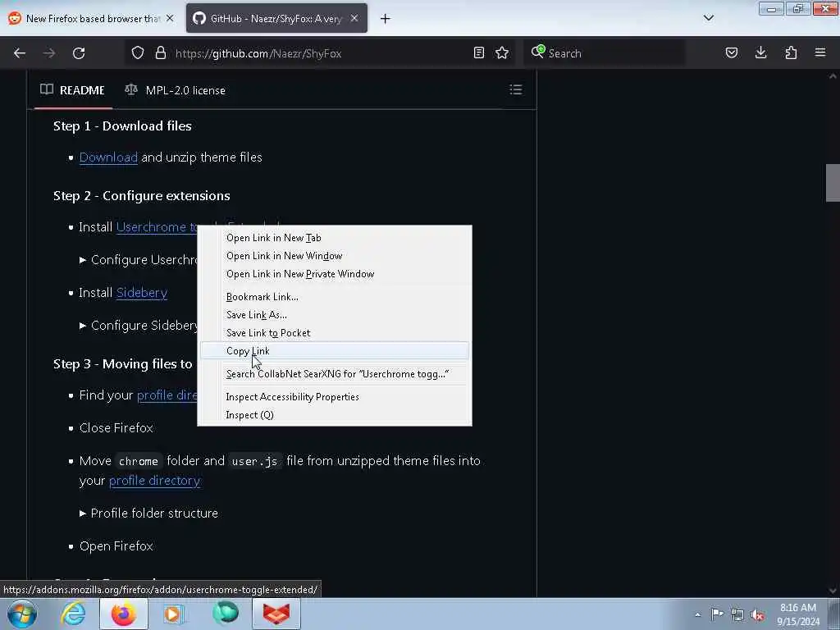Show hidden tray icons arrow
Screen dimensions: 840x630
697,614
